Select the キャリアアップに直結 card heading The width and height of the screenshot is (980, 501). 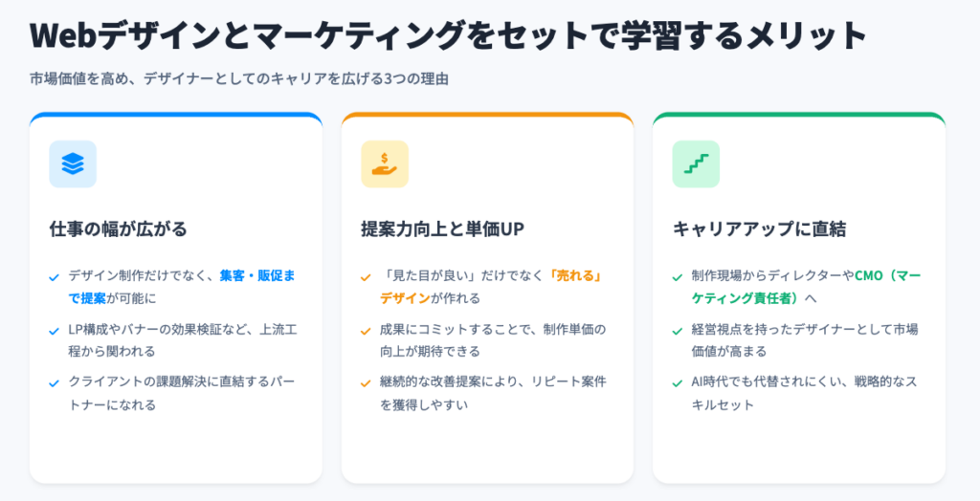coord(759,229)
